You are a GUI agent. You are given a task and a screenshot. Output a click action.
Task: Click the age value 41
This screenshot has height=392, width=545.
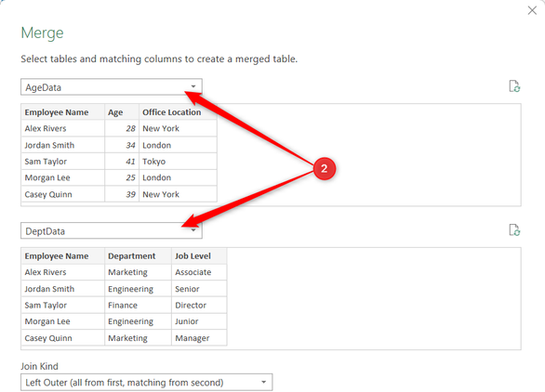(x=122, y=162)
